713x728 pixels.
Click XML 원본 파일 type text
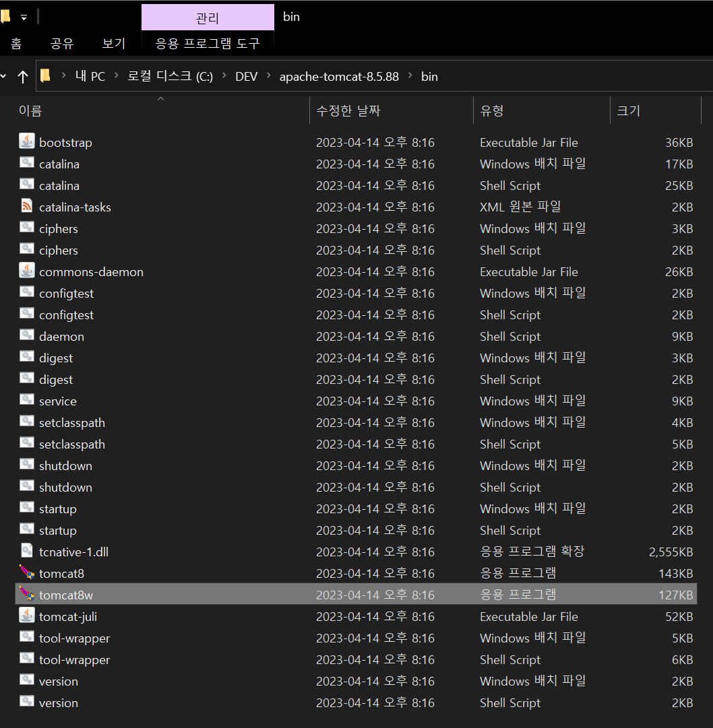[520, 207]
